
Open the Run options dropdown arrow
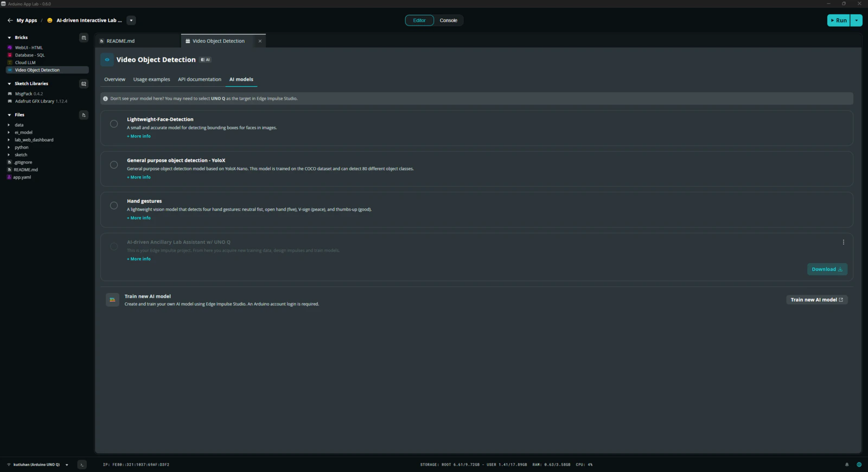857,21
